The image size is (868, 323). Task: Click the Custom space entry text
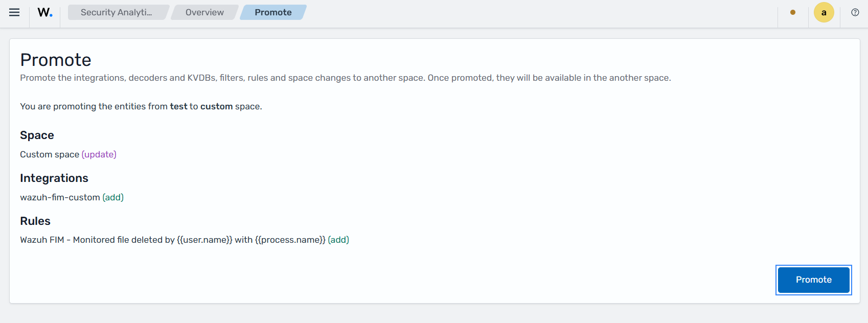[x=50, y=154]
